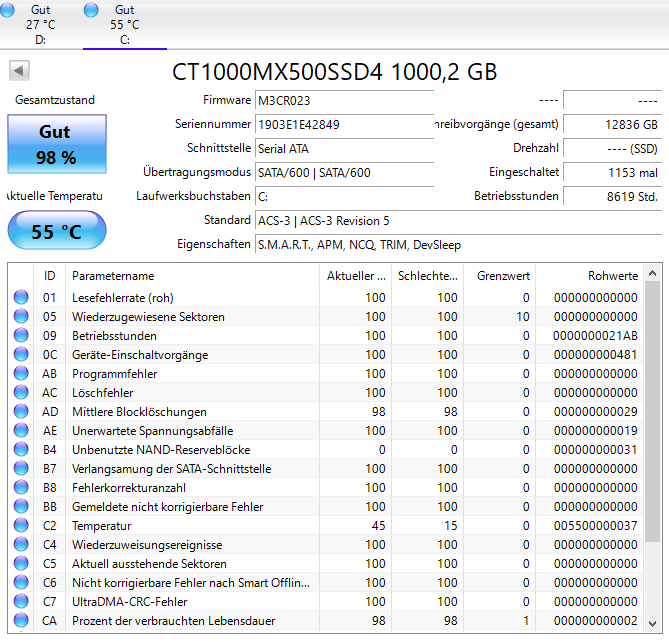Click blue status orb of drive D:

click(x=6, y=10)
